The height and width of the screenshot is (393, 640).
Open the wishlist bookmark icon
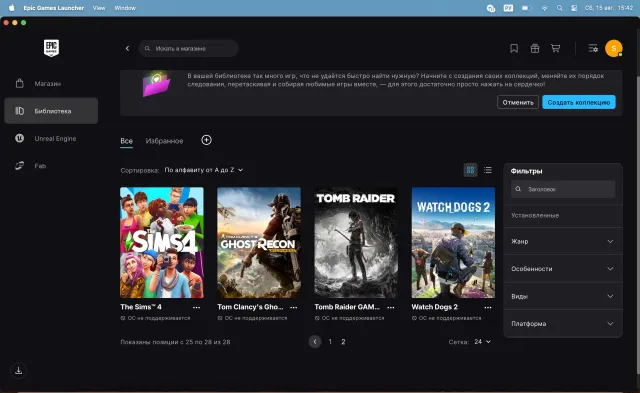point(514,49)
